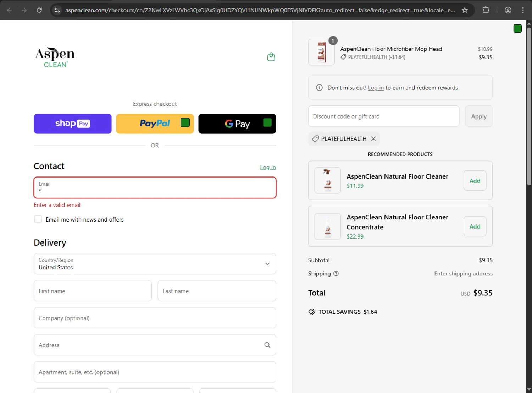Image resolution: width=532 pixels, height=393 pixels.
Task: Click the TOTAL SAVINGS $1.64 text
Action: pos(348,312)
